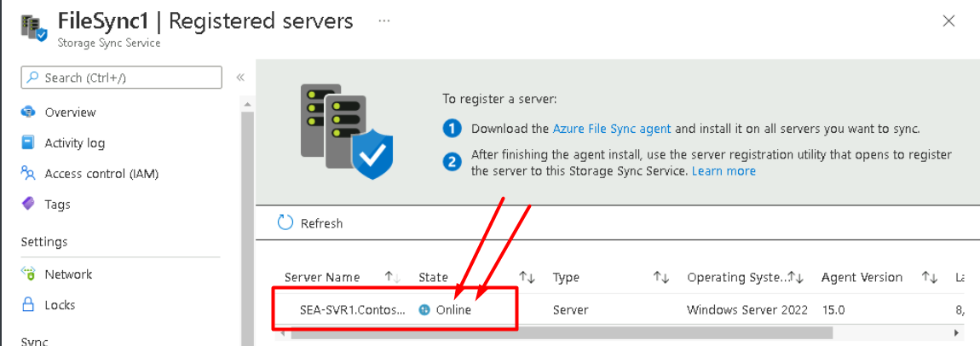Click the Server Name column header
This screenshot has width=980, height=346.
(322, 277)
